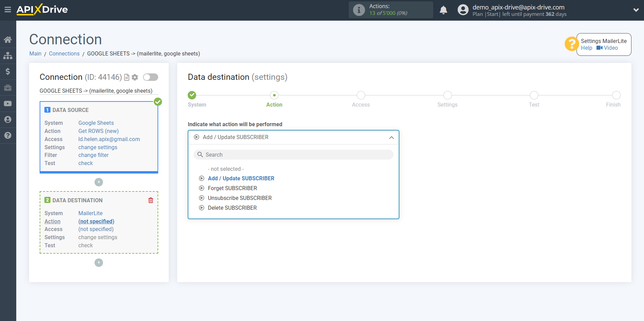Toggle the connection on/off switch

click(x=150, y=77)
